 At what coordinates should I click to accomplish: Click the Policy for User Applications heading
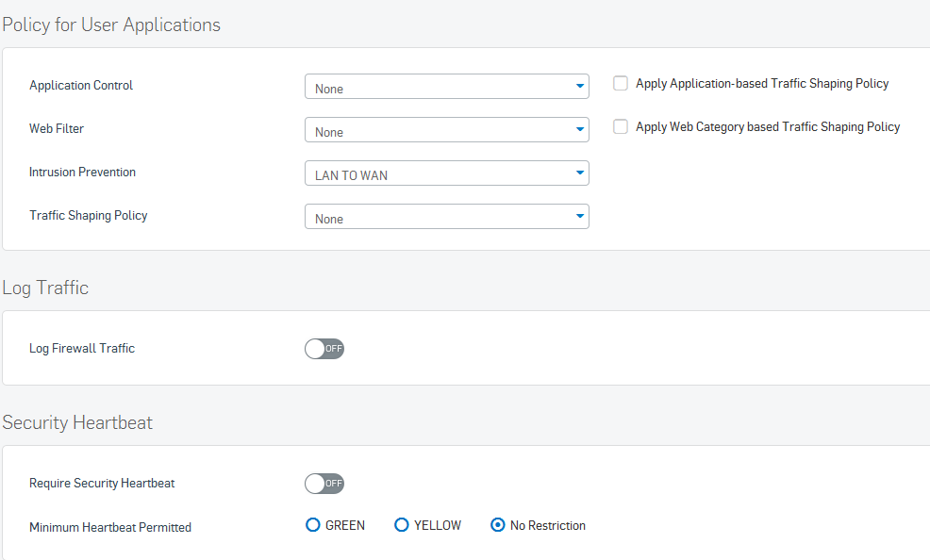[x=111, y=25]
